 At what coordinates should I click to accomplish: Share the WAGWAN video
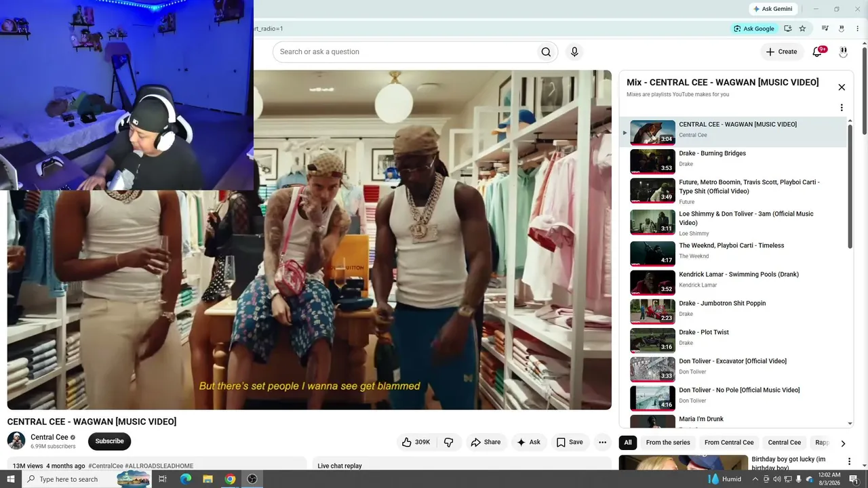pyautogui.click(x=486, y=442)
